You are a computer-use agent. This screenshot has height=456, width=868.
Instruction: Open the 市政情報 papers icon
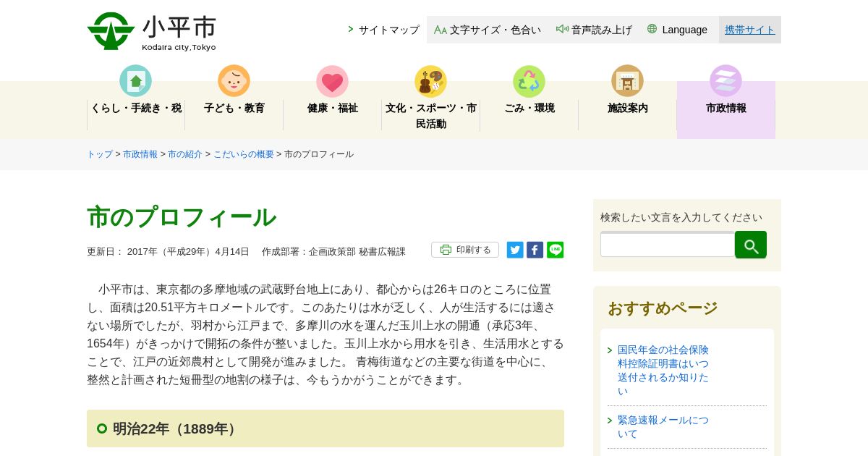(x=726, y=81)
